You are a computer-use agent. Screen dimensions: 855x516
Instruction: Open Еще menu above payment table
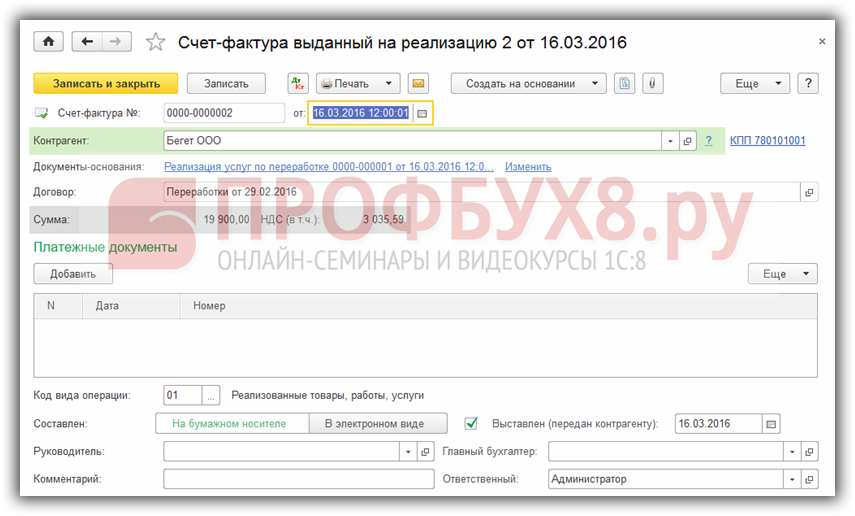[x=782, y=273]
